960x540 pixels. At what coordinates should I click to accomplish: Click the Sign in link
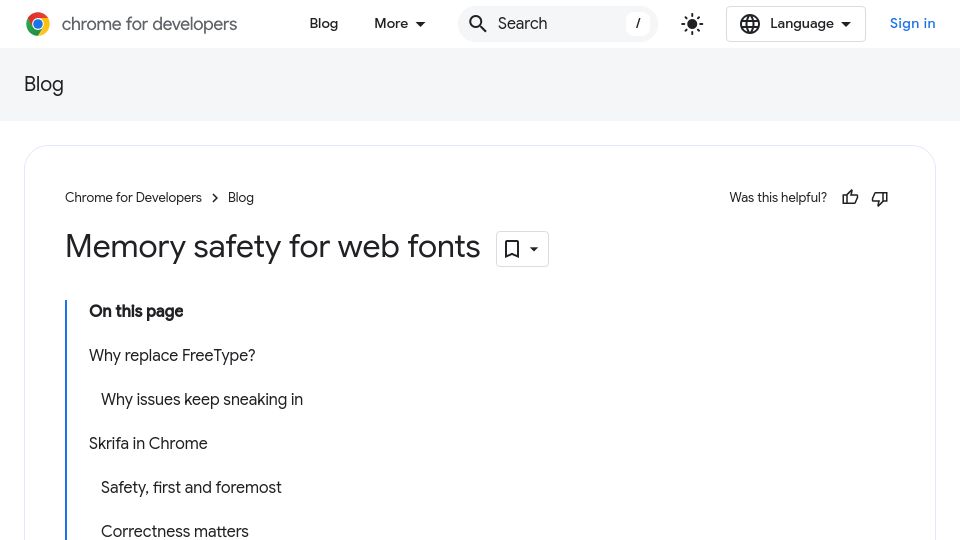[912, 24]
